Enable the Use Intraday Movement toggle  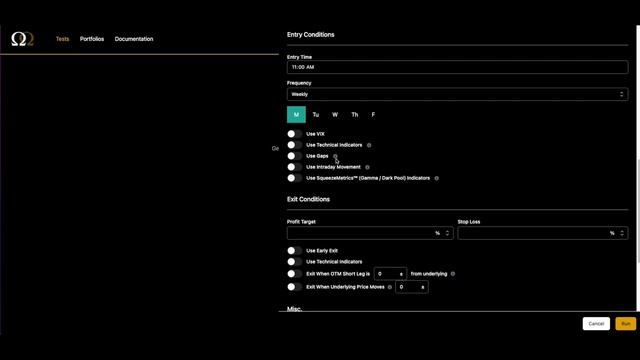pos(294,167)
